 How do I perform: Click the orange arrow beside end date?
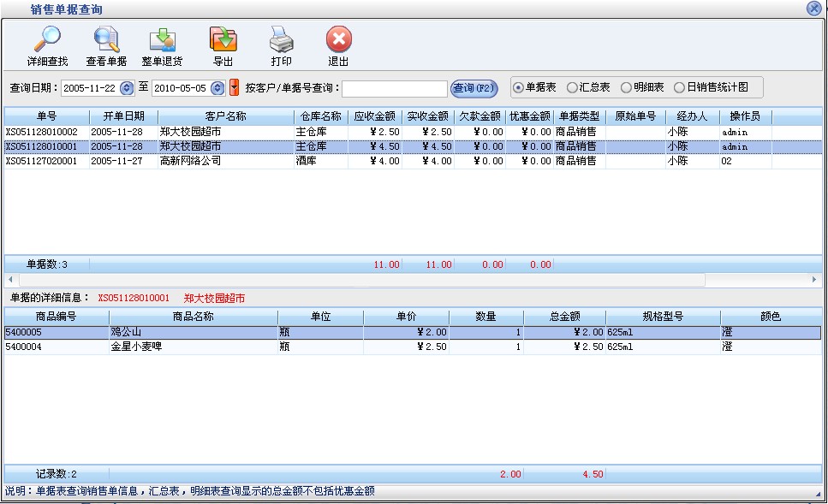(234, 87)
